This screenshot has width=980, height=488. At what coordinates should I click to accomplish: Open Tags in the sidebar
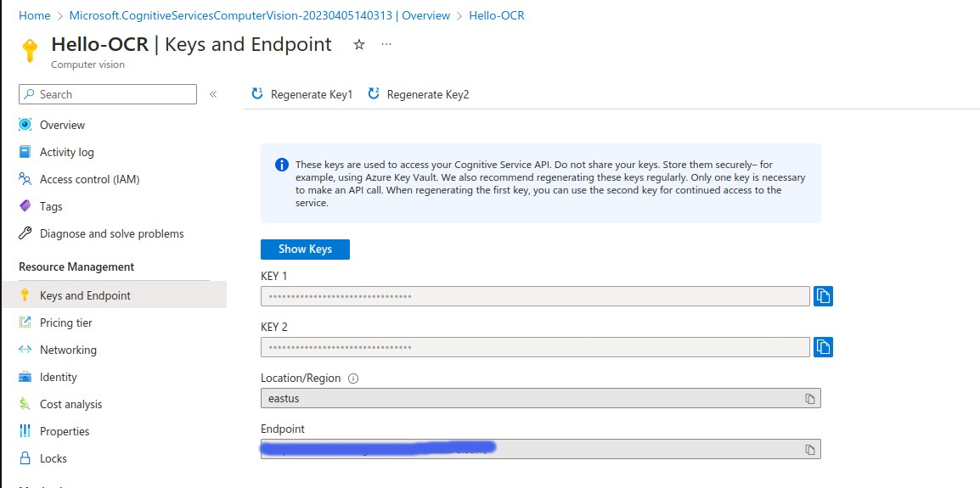51,206
